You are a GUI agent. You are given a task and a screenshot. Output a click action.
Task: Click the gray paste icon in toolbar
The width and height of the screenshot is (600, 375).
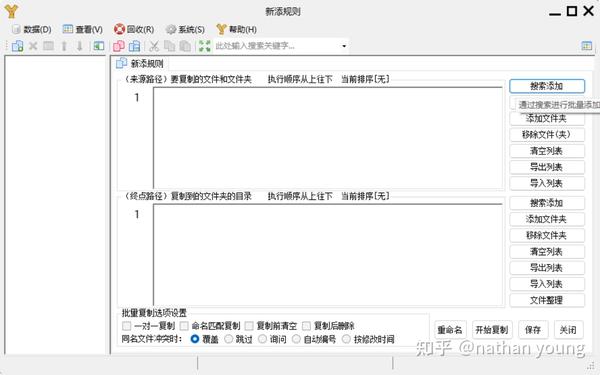pos(185,46)
